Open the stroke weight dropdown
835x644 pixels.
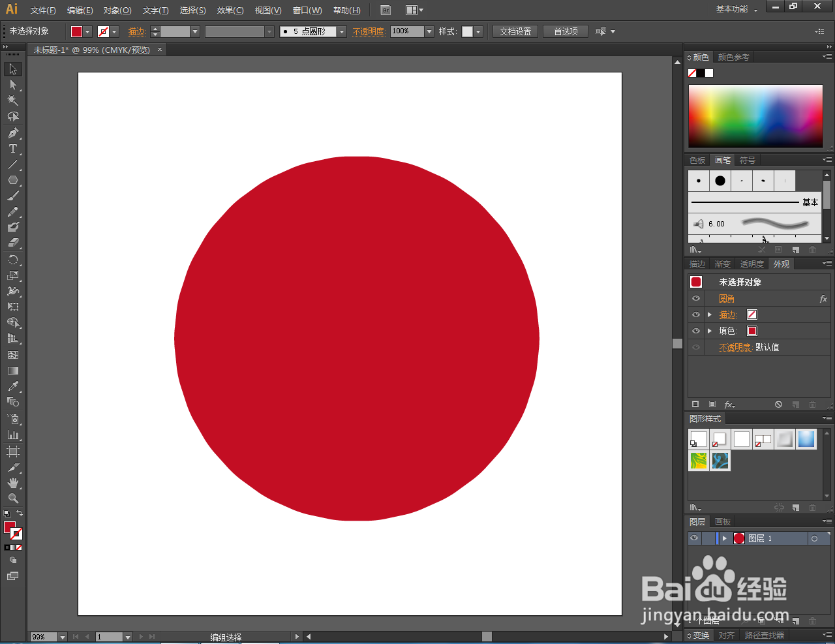click(195, 31)
